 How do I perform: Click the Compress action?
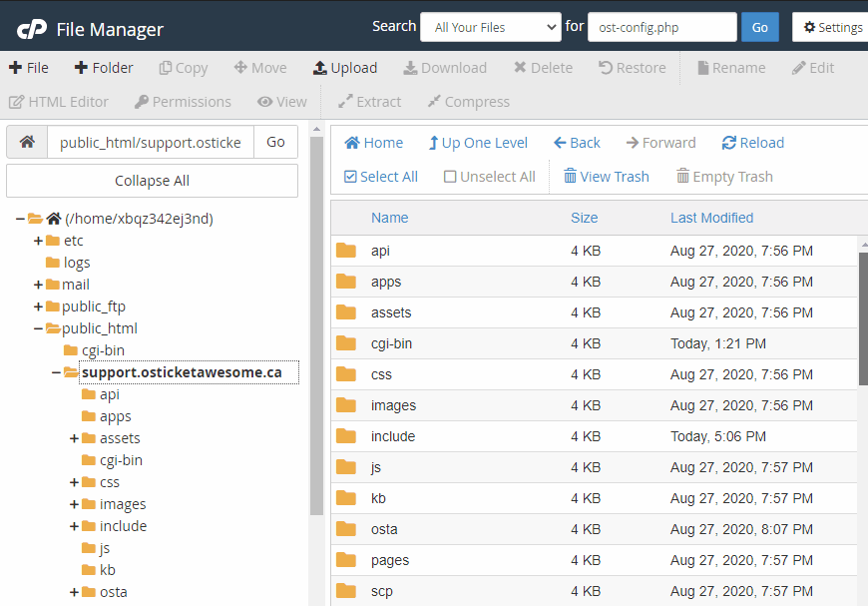pyautogui.click(x=468, y=102)
